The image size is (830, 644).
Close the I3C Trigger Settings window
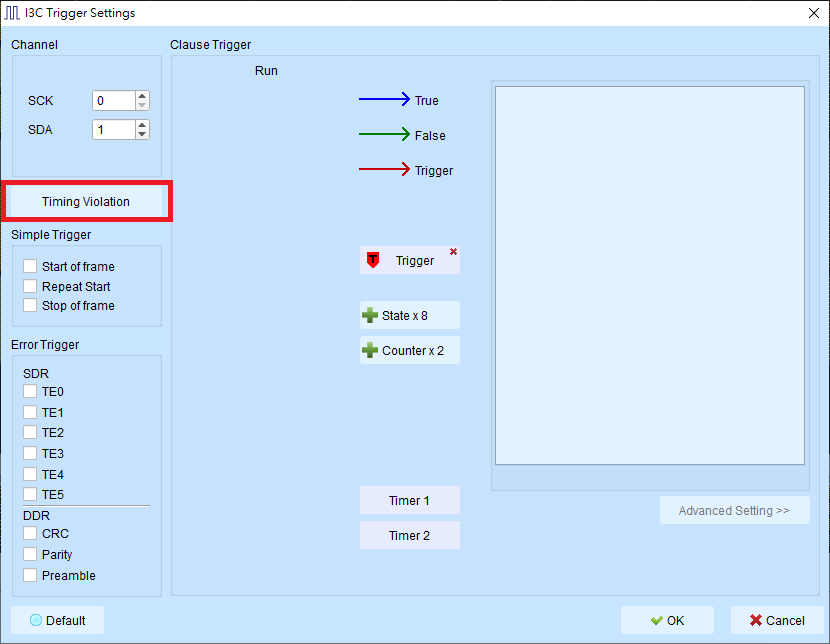coord(814,13)
